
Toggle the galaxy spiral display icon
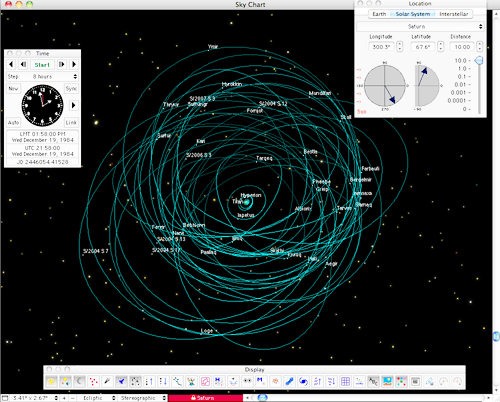click(x=303, y=381)
